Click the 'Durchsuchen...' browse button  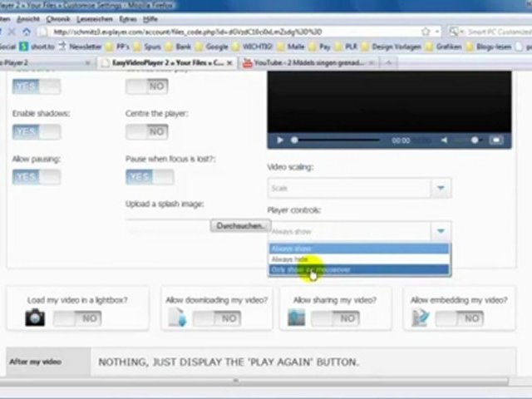point(240,226)
